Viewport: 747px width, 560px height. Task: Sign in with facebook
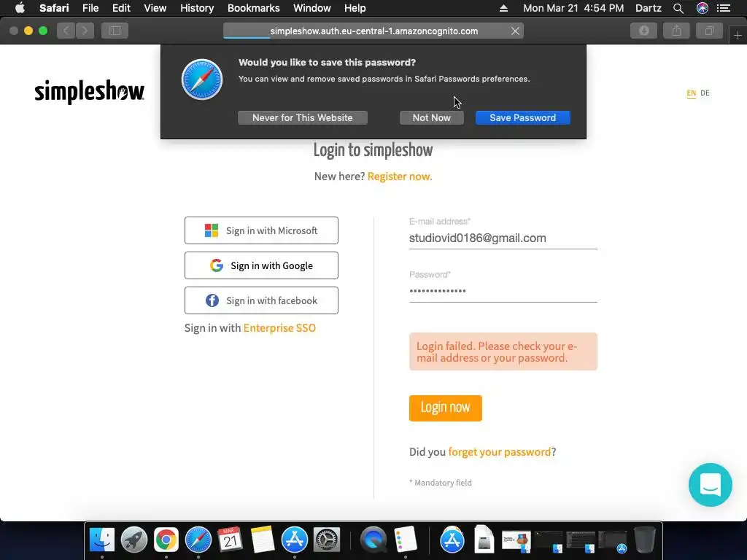[261, 300]
